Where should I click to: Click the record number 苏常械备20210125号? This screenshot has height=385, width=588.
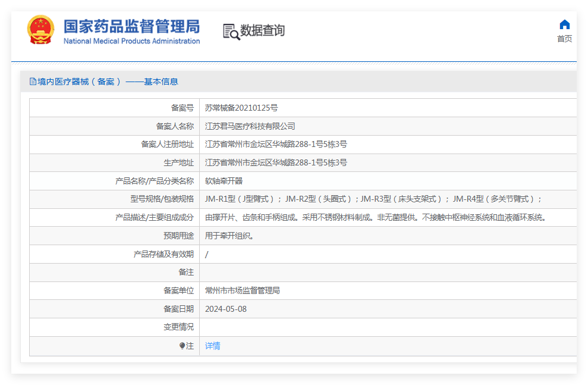point(241,108)
